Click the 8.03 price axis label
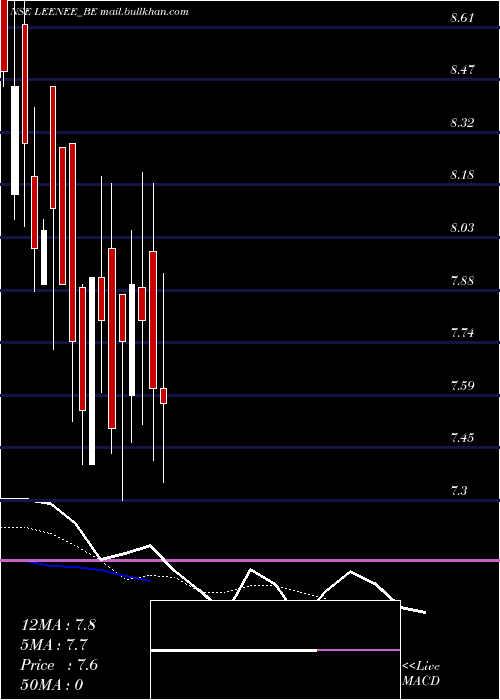500x700 pixels. coord(462,228)
